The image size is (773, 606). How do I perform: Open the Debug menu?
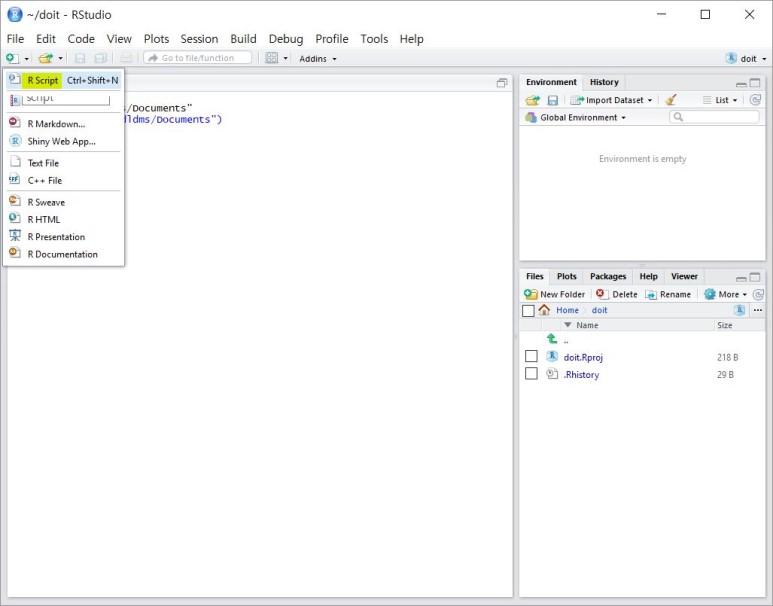point(286,39)
